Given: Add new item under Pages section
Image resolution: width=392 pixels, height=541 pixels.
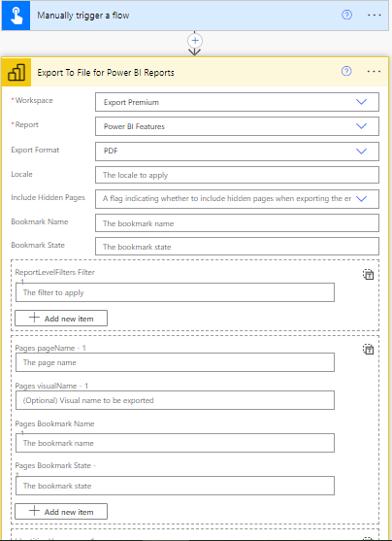Looking at the screenshot, I should [61, 511].
